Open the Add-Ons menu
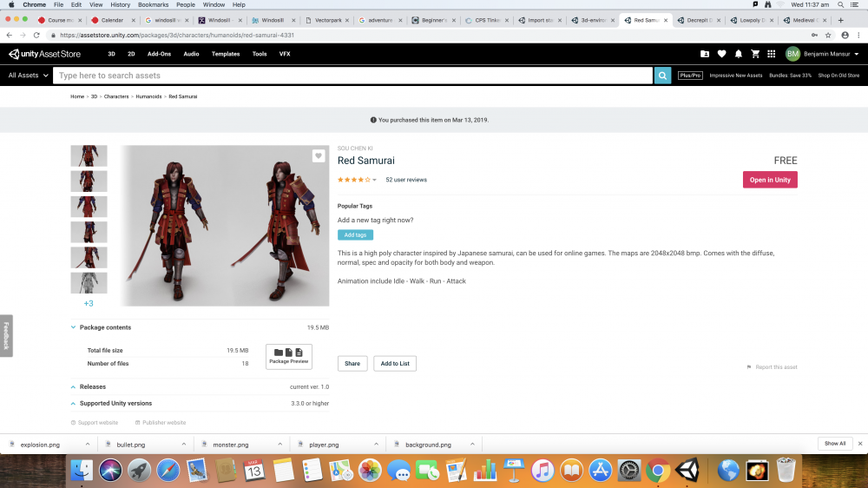The width and height of the screenshot is (868, 488). point(159,54)
